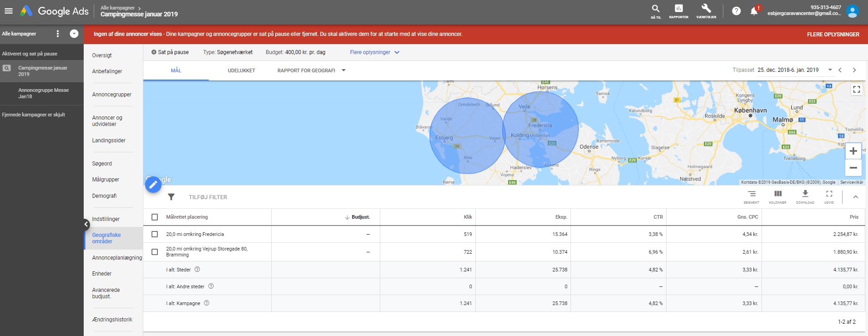Select campaign 'Campingmesse januar 2019' in tree
This screenshot has width=868, height=336.
point(42,71)
